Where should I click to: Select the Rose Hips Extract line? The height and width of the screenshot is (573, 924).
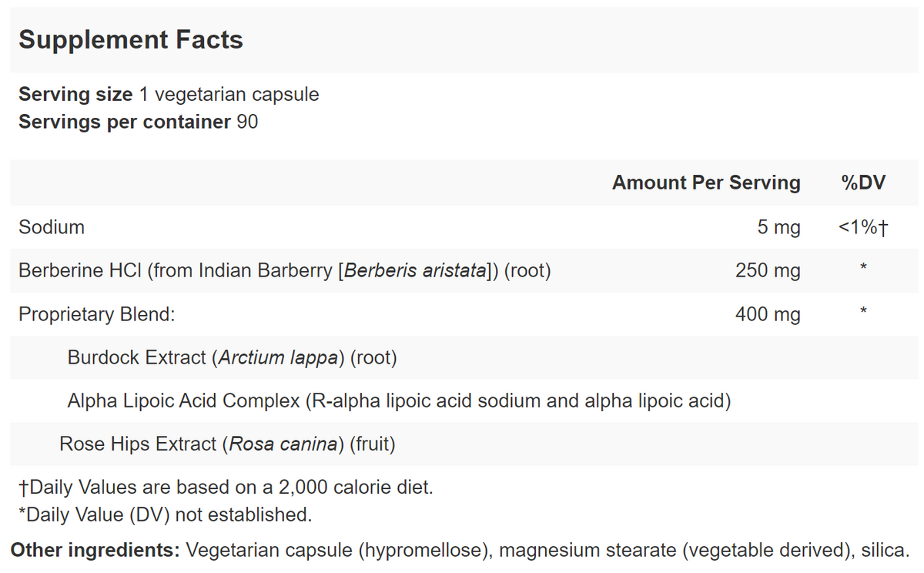227,444
